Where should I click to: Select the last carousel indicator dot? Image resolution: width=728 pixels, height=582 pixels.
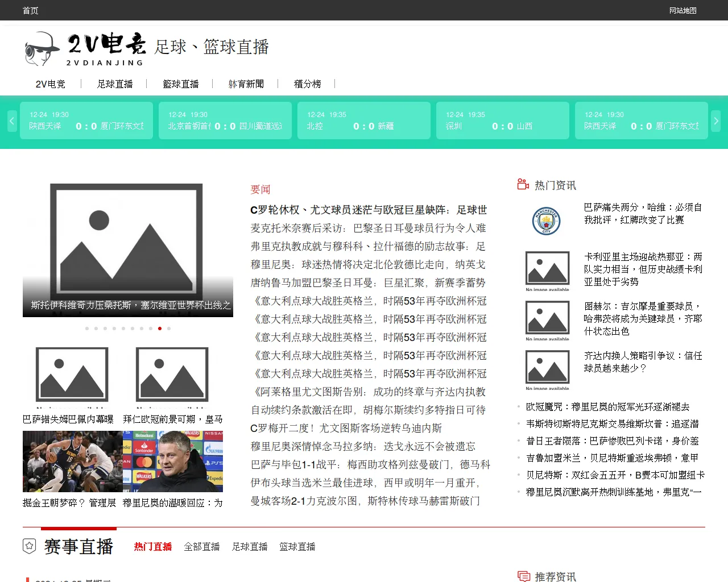(169, 329)
